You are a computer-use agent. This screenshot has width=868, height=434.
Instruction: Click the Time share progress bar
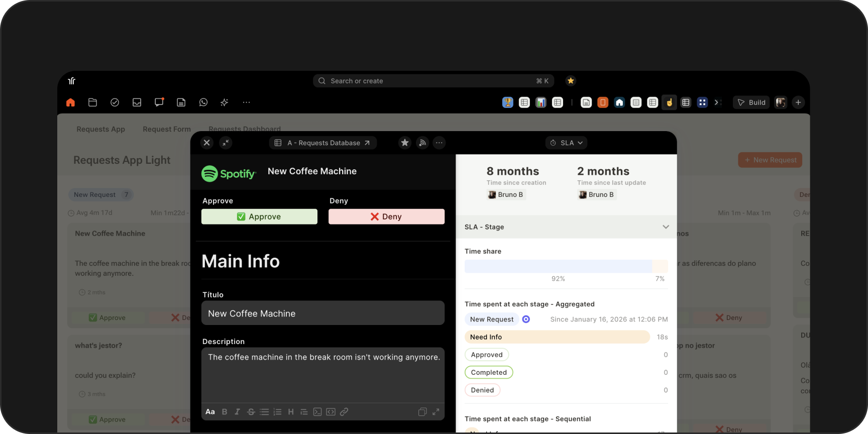[x=566, y=266]
